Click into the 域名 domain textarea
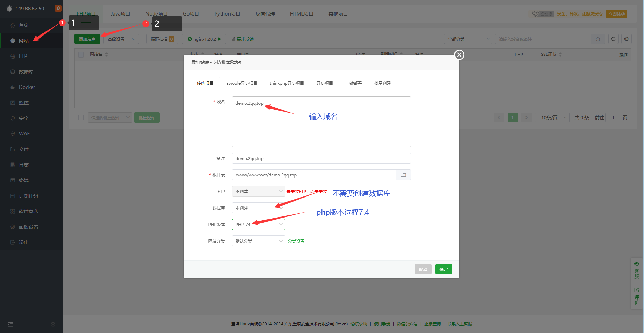Viewport: 644px width, 333px height. click(x=321, y=121)
